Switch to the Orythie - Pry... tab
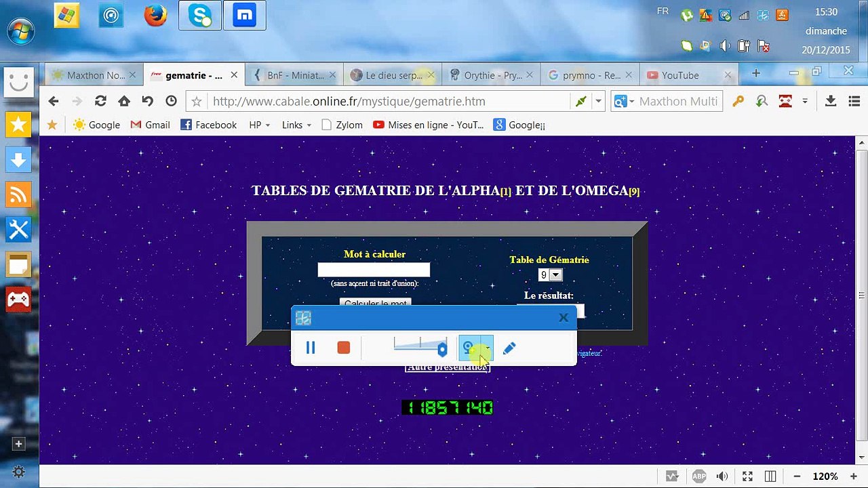Viewport: 868px width, 488px height. coord(492,75)
